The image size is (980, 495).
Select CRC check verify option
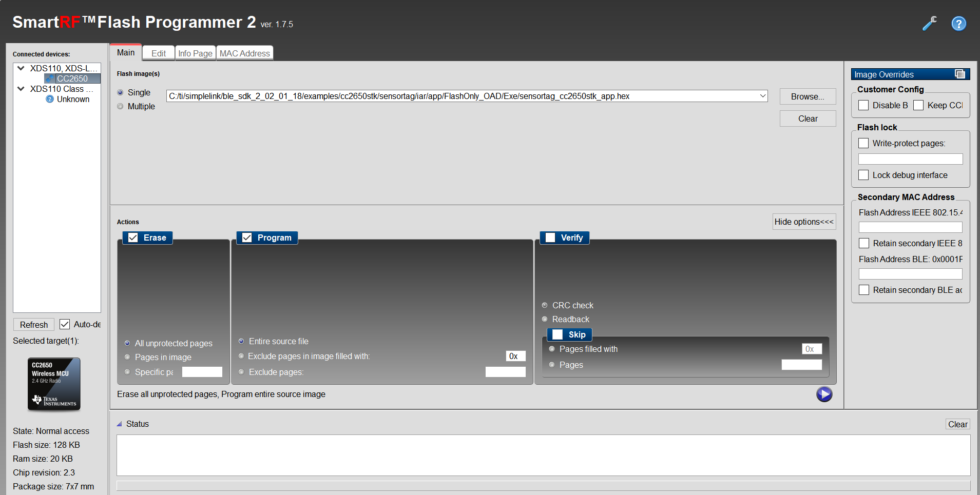pyautogui.click(x=545, y=305)
